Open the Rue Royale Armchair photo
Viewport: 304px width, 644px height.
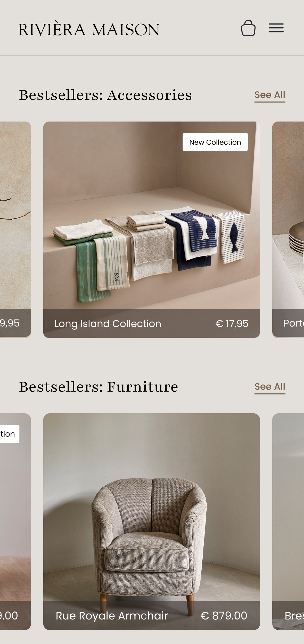(151, 507)
